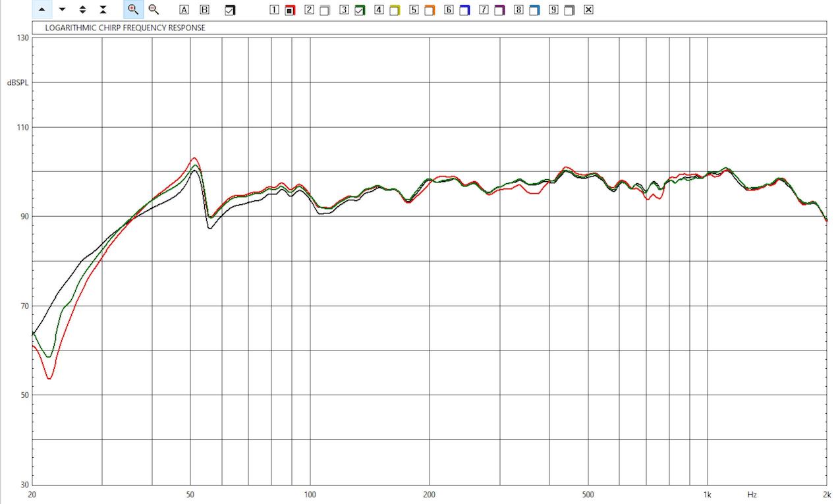Select curve number 6 button
This screenshot has height=504, width=838.
tap(449, 10)
